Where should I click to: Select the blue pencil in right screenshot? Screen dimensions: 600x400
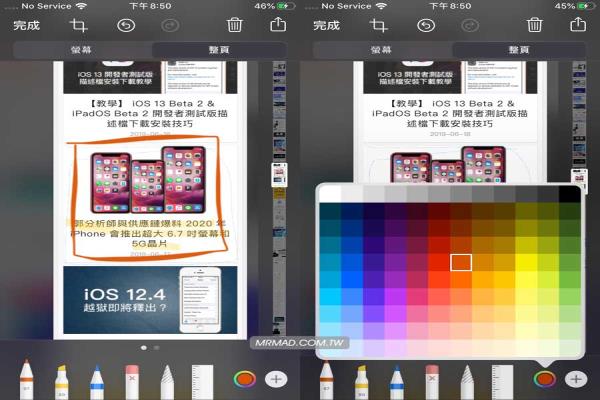[397, 382]
